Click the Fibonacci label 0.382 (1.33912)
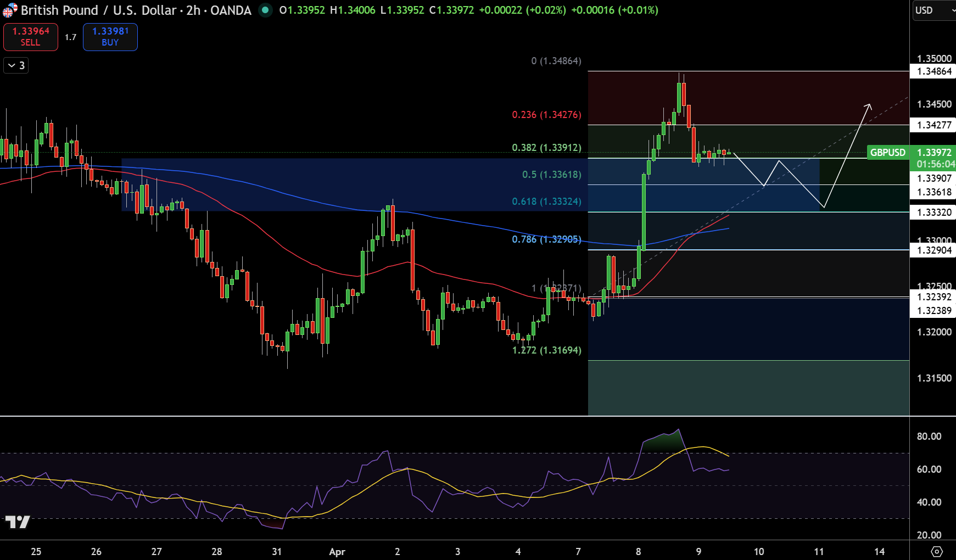This screenshot has width=956, height=560. coord(546,148)
